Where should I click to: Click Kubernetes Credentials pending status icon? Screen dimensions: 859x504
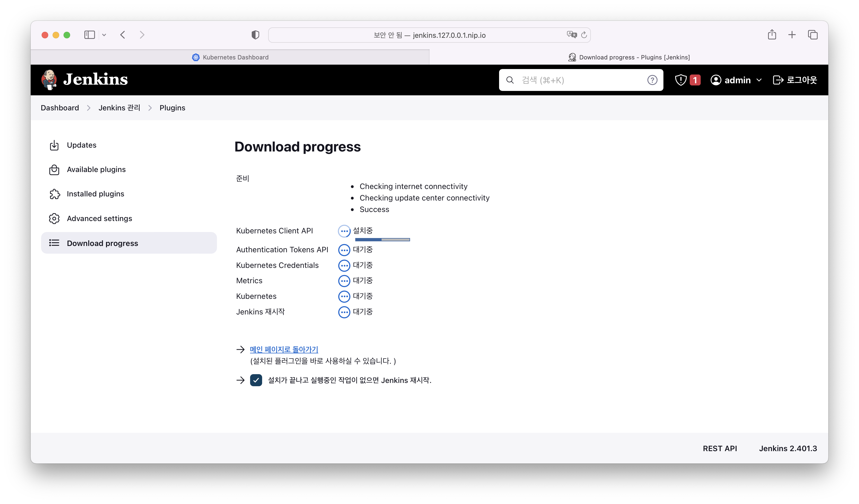344,265
